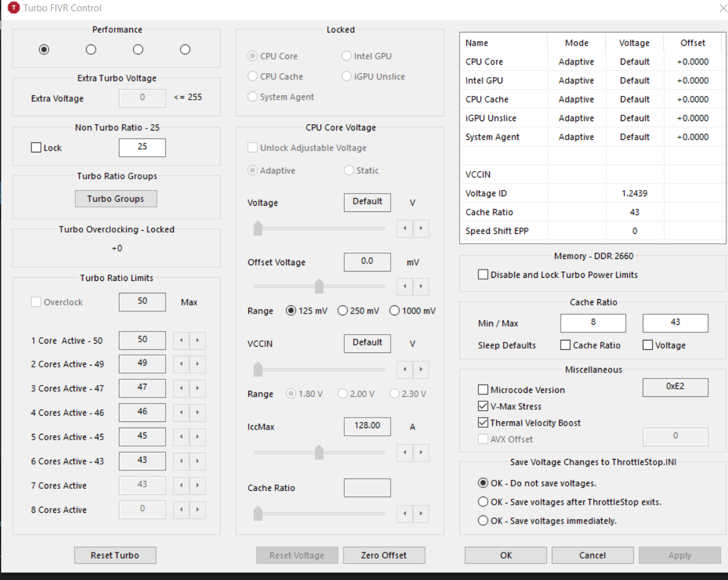Click the Voltage ID value 1.2439

point(634,193)
